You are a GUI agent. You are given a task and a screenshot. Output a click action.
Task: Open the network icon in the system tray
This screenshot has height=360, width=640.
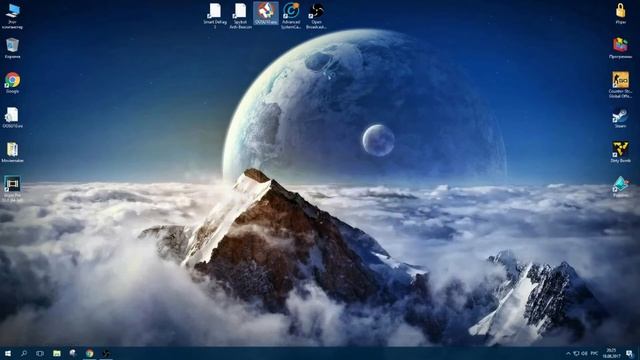[x=576, y=353]
